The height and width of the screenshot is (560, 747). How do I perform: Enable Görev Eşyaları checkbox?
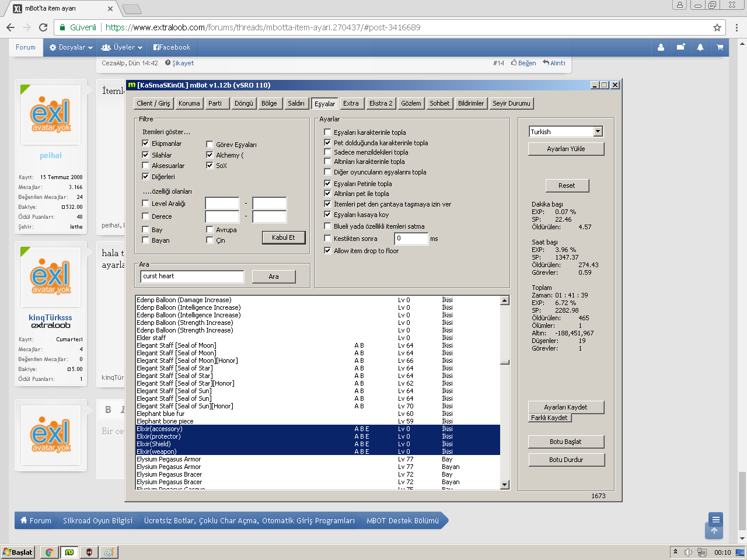pyautogui.click(x=210, y=144)
